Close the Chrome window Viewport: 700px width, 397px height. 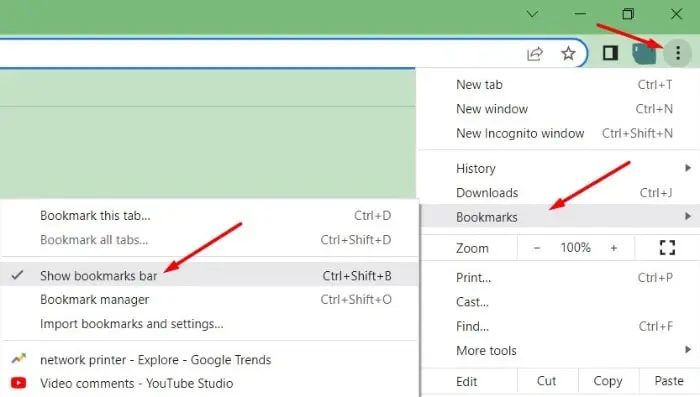coord(676,14)
